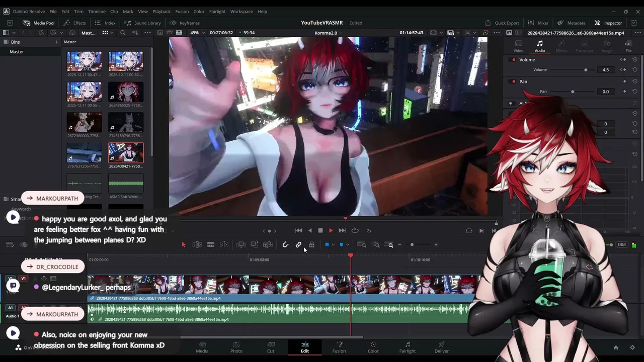644x362 pixels.
Task: Toggle the Inspector panel
Action: [608, 23]
